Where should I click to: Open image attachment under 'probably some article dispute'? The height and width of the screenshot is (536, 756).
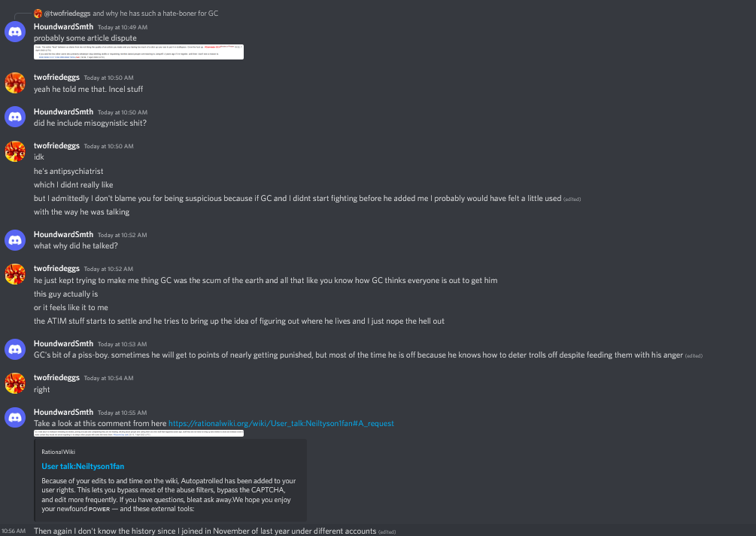coord(138,52)
